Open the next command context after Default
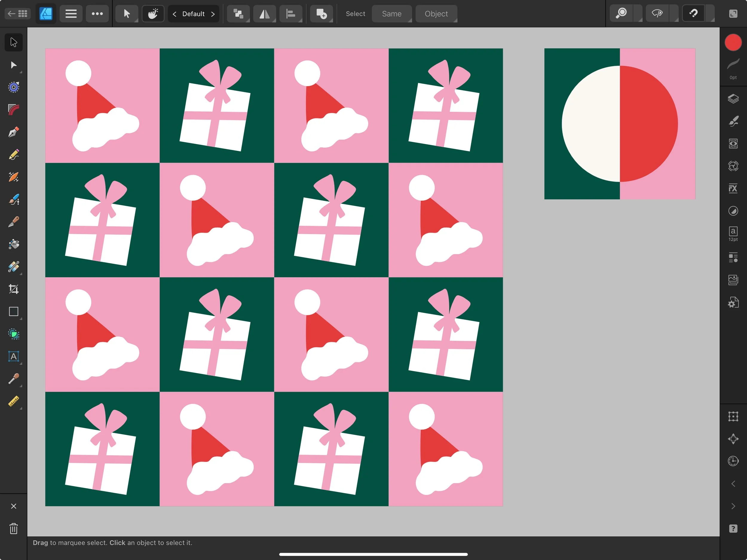 [x=213, y=14]
